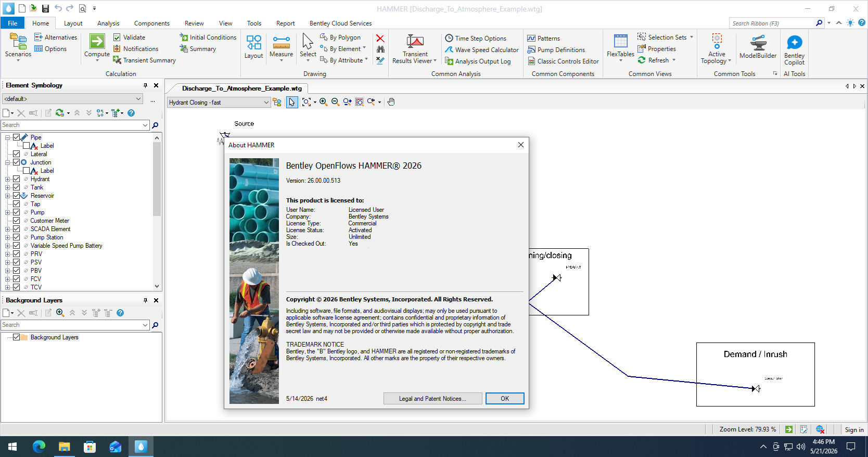
Task: Open Refresh dropdown arrow
Action: pyautogui.click(x=674, y=60)
